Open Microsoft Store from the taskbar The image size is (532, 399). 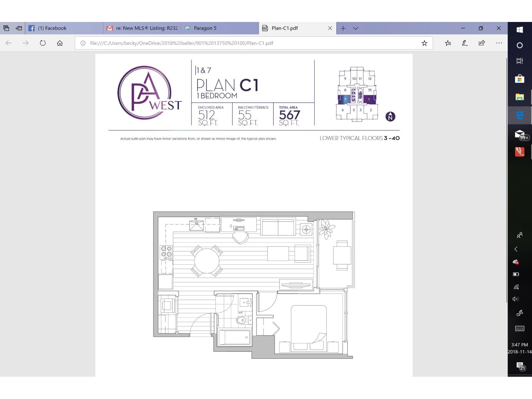pyautogui.click(x=519, y=79)
